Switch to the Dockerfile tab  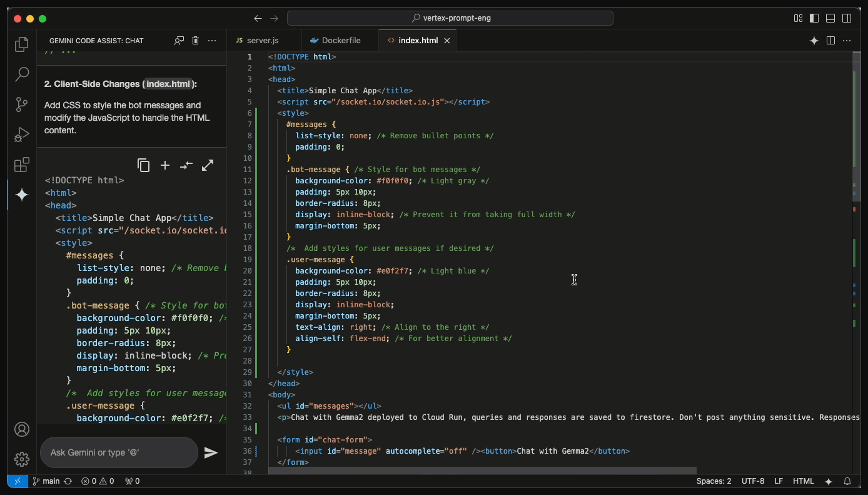click(x=340, y=41)
